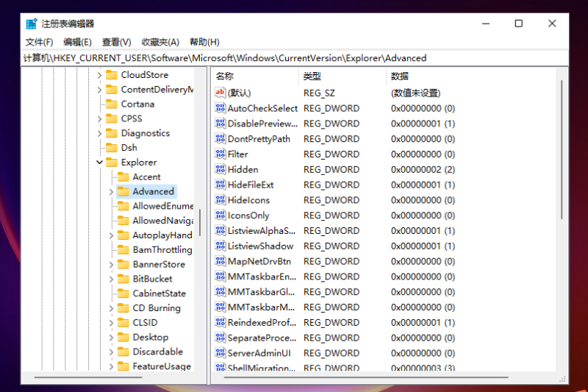The width and height of the screenshot is (588, 392).
Task: Click the DWORD icon beside Hidden
Action: [x=220, y=169]
